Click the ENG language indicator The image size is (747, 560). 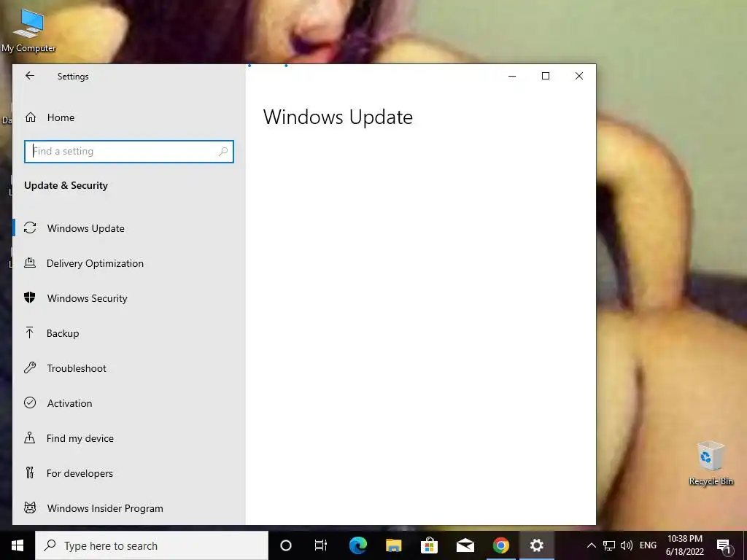pos(648,545)
